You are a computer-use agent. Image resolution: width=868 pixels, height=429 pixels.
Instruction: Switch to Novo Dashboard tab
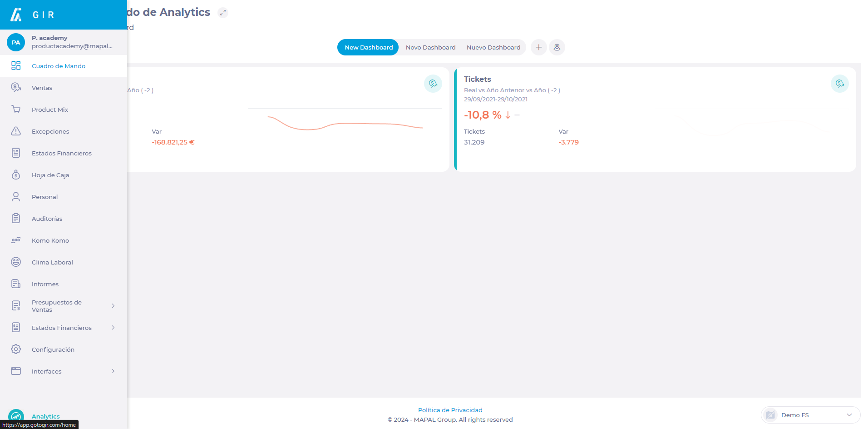pyautogui.click(x=430, y=47)
